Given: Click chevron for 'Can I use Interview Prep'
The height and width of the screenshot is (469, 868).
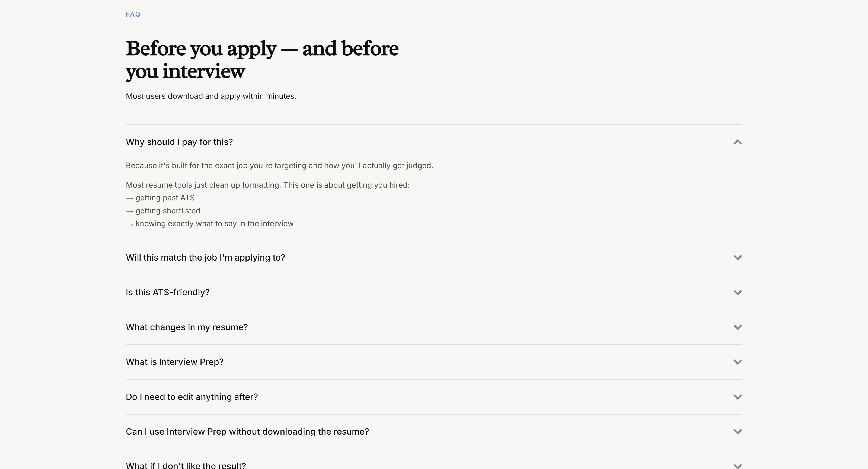Looking at the screenshot, I should (x=737, y=432).
